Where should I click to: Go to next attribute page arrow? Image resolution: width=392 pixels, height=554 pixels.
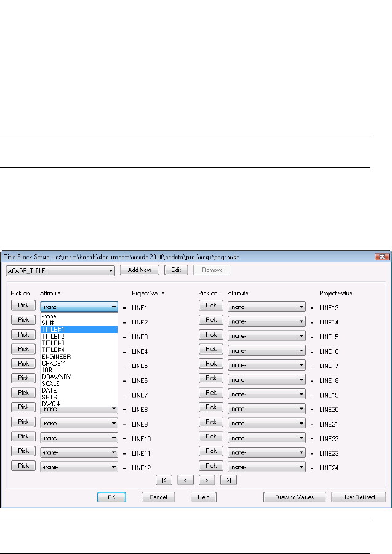[x=207, y=480]
